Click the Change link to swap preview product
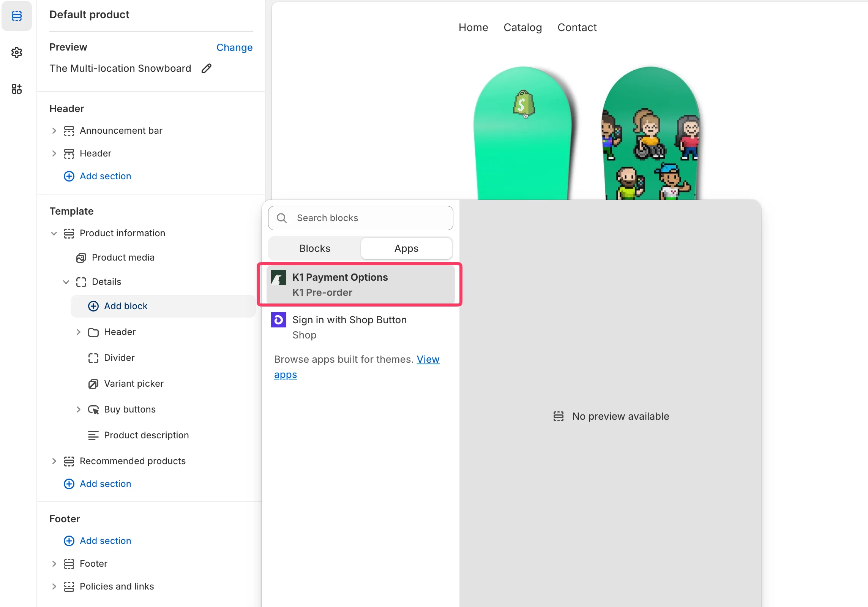The image size is (868, 607). tap(234, 47)
